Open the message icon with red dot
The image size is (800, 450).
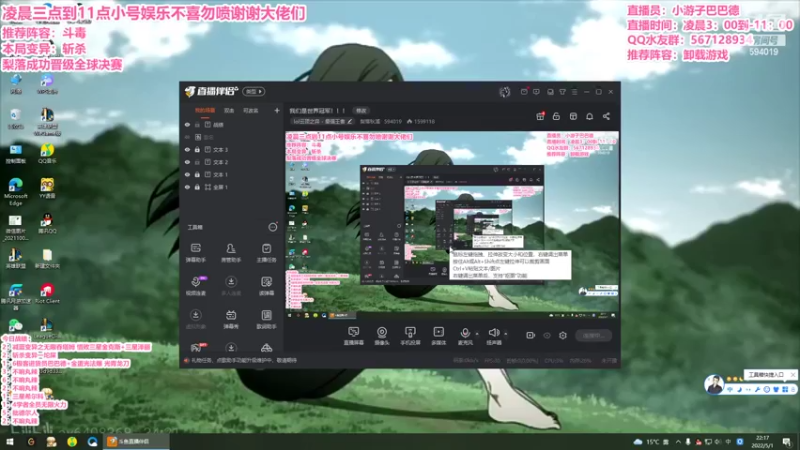click(x=524, y=92)
